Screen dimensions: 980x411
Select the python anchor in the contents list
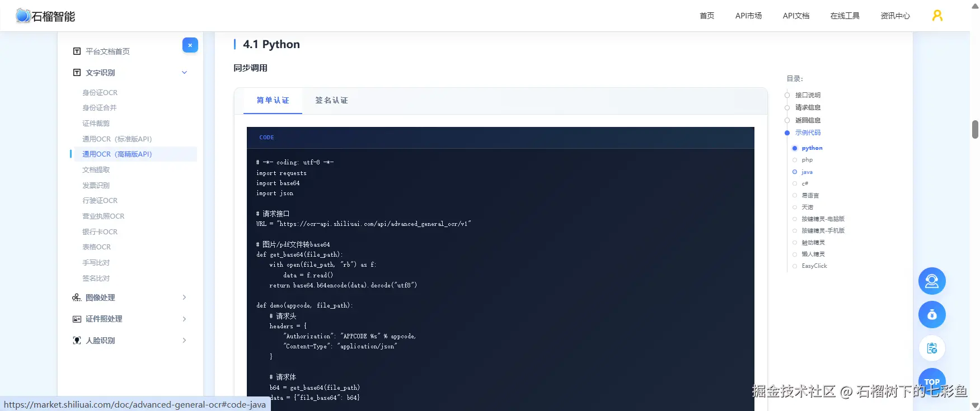(x=812, y=148)
